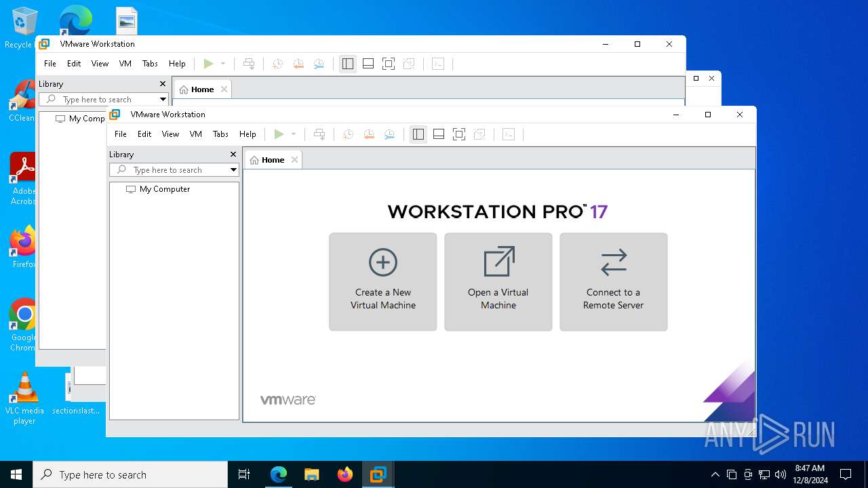Click Create a New Virtual Machine tile
The width and height of the screenshot is (868, 488).
[383, 282]
